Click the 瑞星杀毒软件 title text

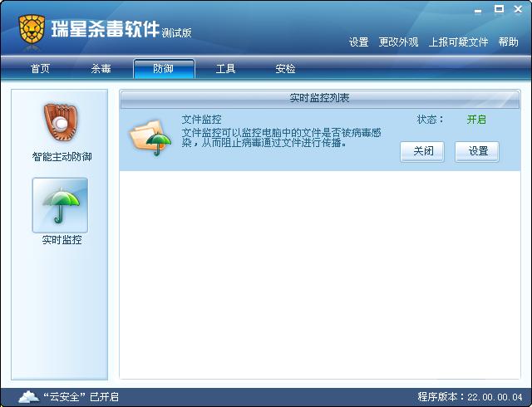[x=106, y=29]
